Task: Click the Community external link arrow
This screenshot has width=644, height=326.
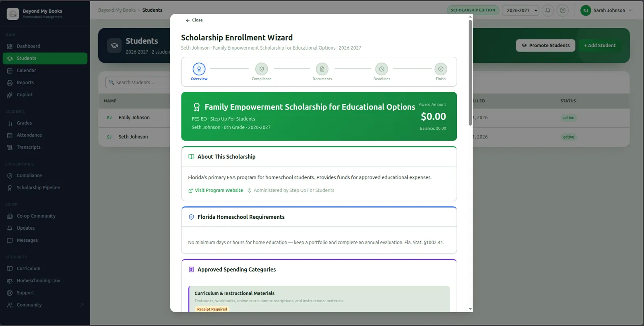Action: (x=82, y=305)
